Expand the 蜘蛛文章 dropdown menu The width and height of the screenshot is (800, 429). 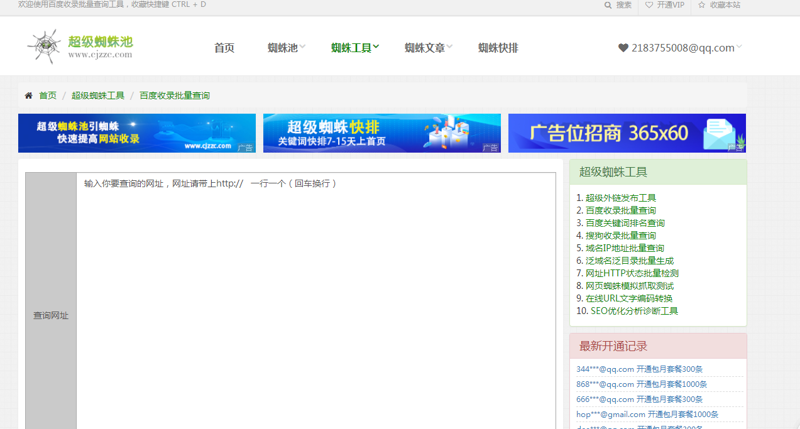point(428,48)
